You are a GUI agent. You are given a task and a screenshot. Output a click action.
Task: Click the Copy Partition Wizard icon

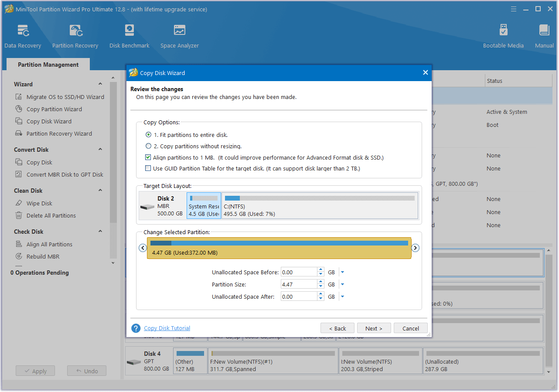tap(19, 109)
